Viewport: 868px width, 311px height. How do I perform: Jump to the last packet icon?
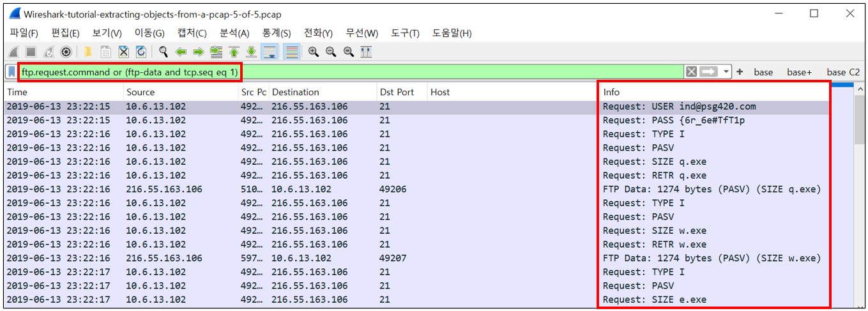tap(252, 52)
